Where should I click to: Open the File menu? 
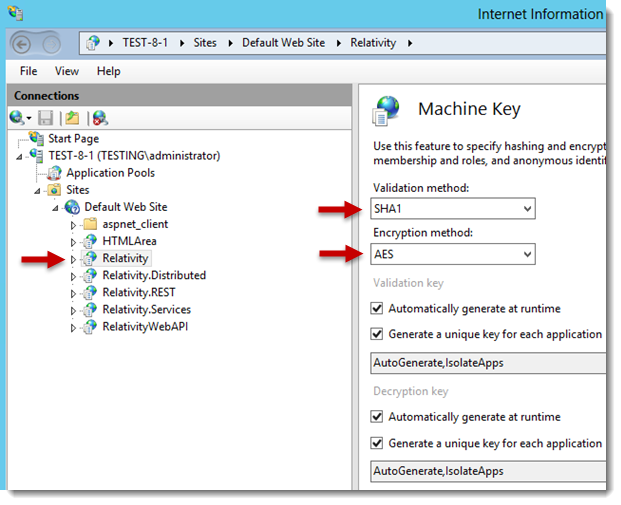(29, 71)
